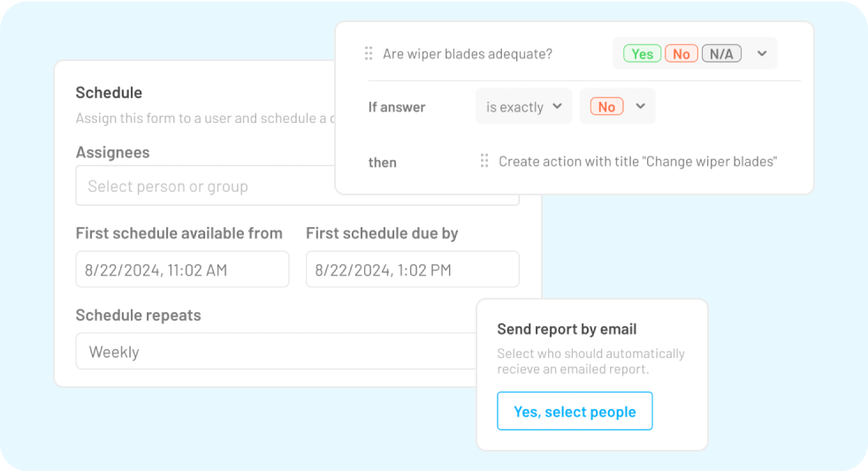Click the drag handle next to Create action

pos(484,161)
